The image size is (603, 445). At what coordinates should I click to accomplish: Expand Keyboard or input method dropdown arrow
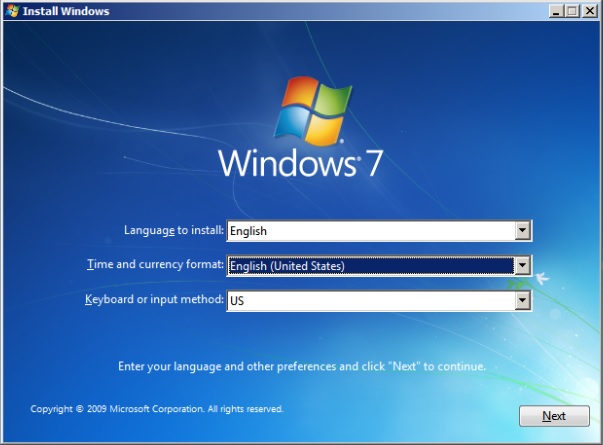520,300
